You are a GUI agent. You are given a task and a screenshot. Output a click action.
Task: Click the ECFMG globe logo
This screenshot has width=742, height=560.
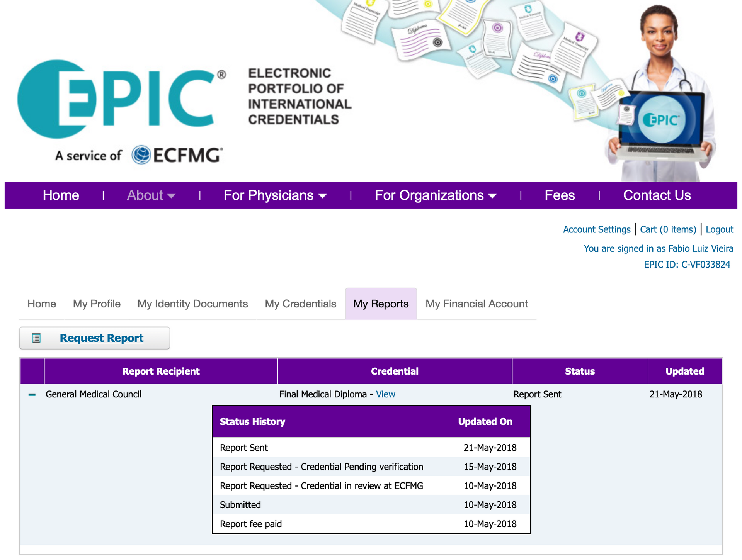tap(141, 155)
